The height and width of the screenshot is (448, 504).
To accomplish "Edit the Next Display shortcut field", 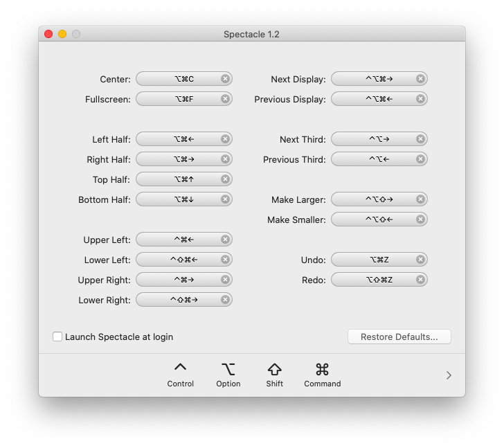I will point(379,79).
